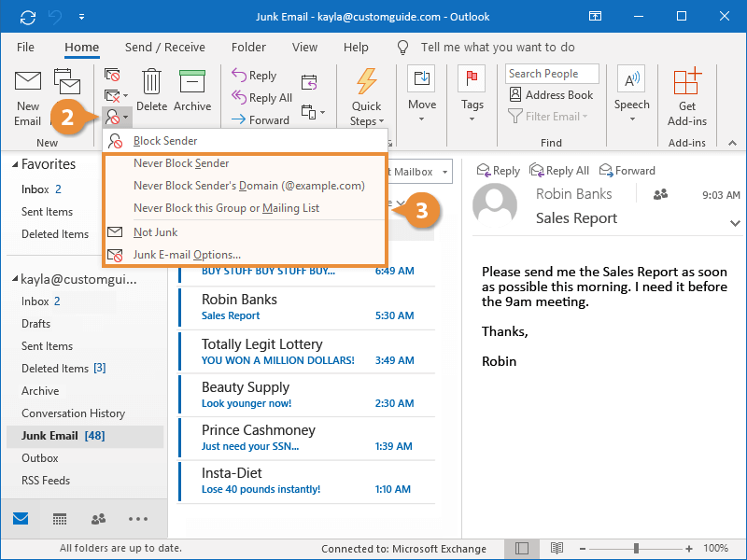The image size is (747, 560).
Task: Switch to the Folder tab
Action: [248, 48]
